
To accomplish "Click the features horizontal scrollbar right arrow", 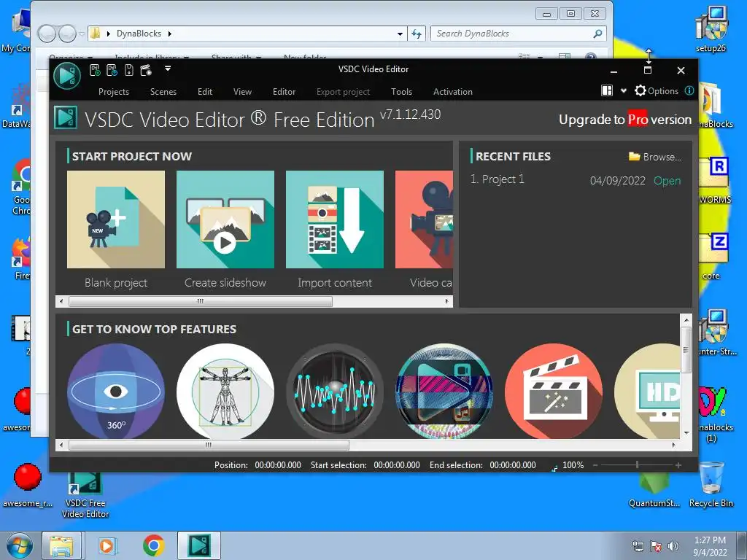I will (x=673, y=446).
